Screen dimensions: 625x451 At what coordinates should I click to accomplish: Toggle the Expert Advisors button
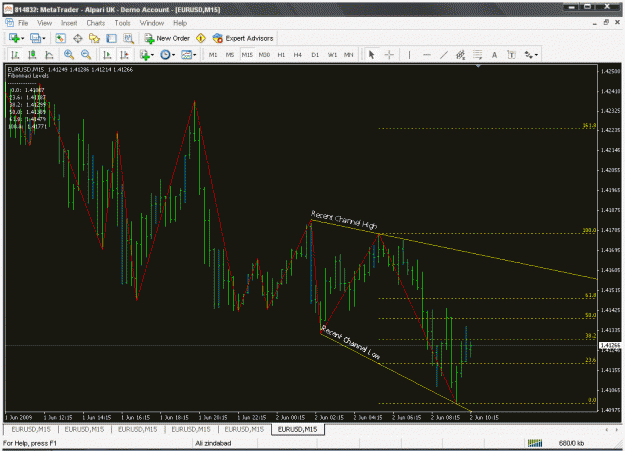click(x=243, y=38)
